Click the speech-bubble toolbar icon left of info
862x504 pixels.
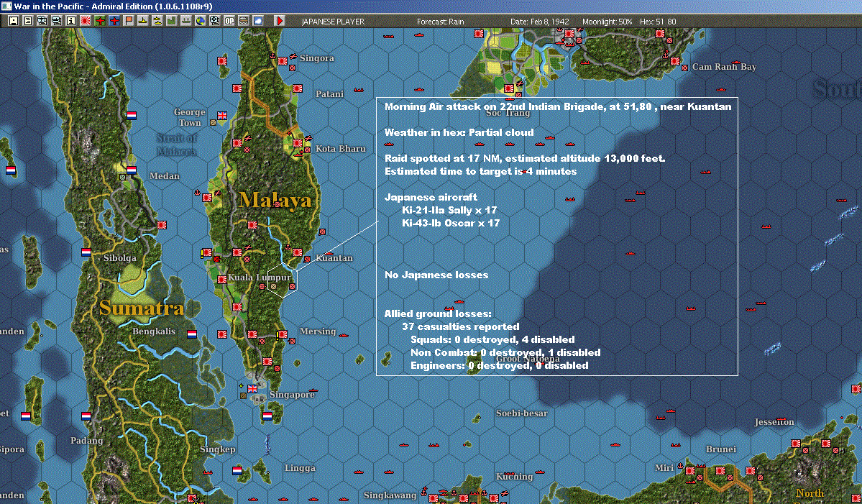[57, 21]
